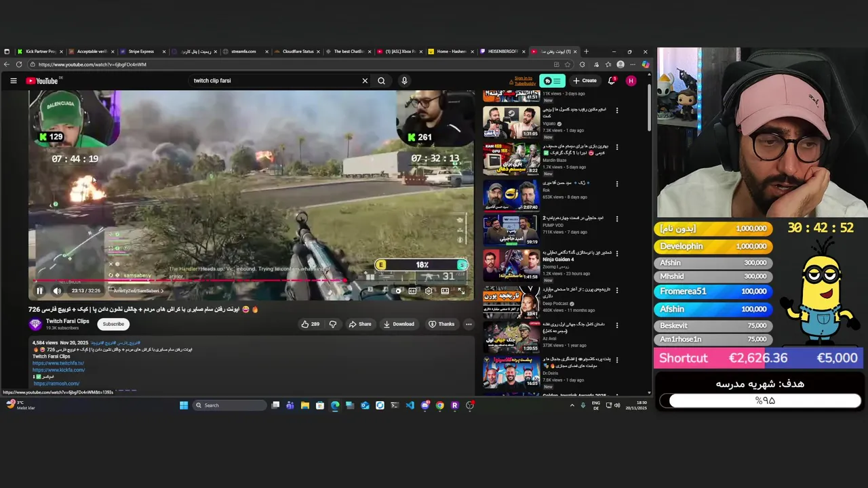Click the Thanks button

(x=441, y=324)
